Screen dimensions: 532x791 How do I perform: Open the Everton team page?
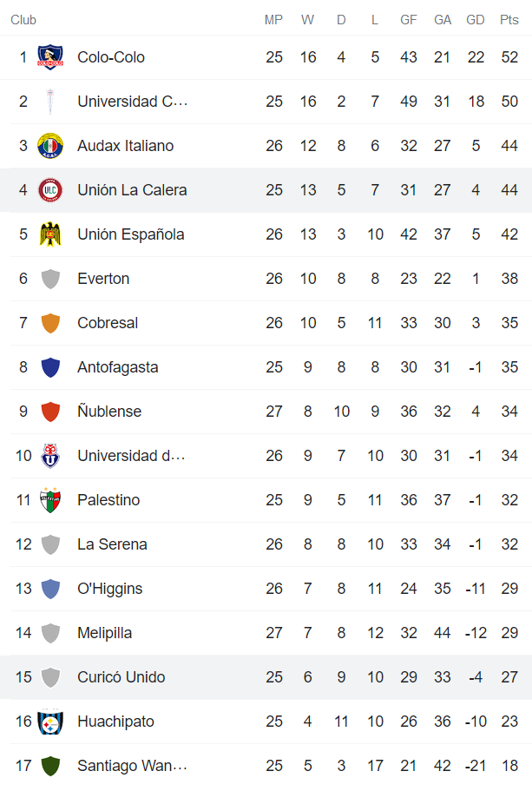click(103, 278)
